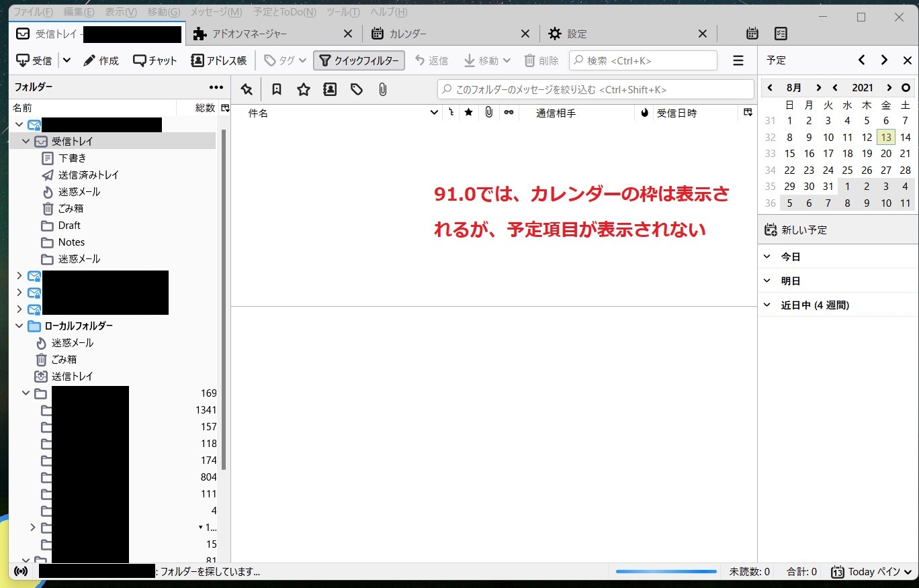The image size is (919, 588).
Task: Select the 下書き folder
Action: pyautogui.click(x=72, y=158)
